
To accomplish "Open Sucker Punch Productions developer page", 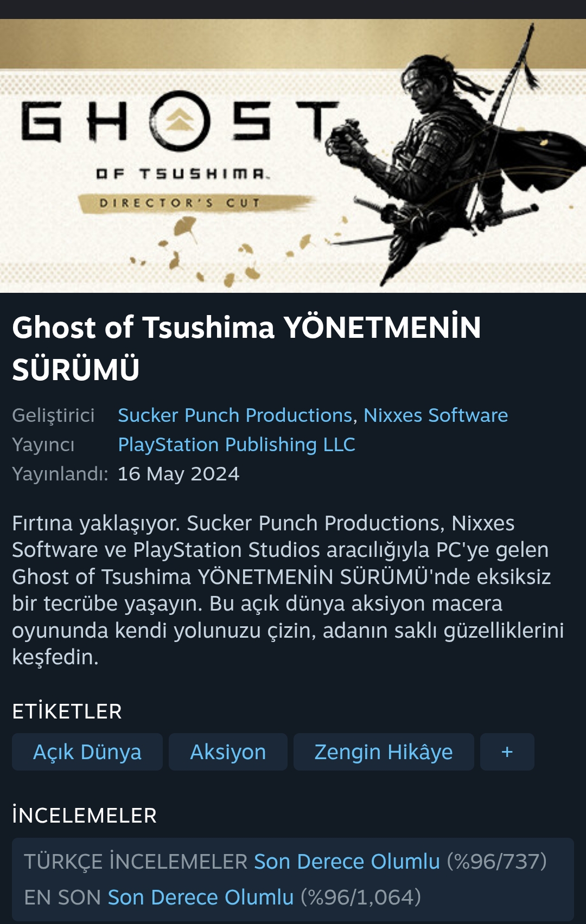I will [x=235, y=415].
